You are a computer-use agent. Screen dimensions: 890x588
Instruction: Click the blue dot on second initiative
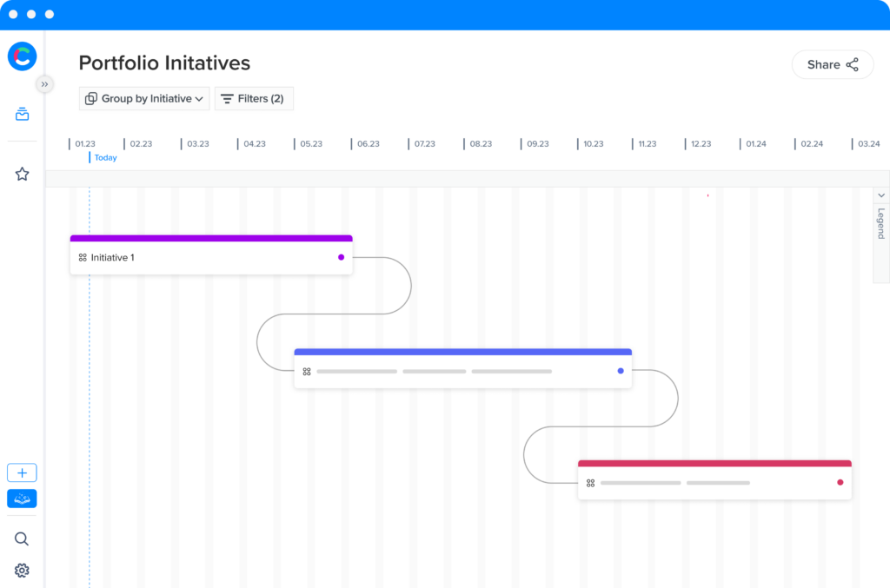[621, 371]
